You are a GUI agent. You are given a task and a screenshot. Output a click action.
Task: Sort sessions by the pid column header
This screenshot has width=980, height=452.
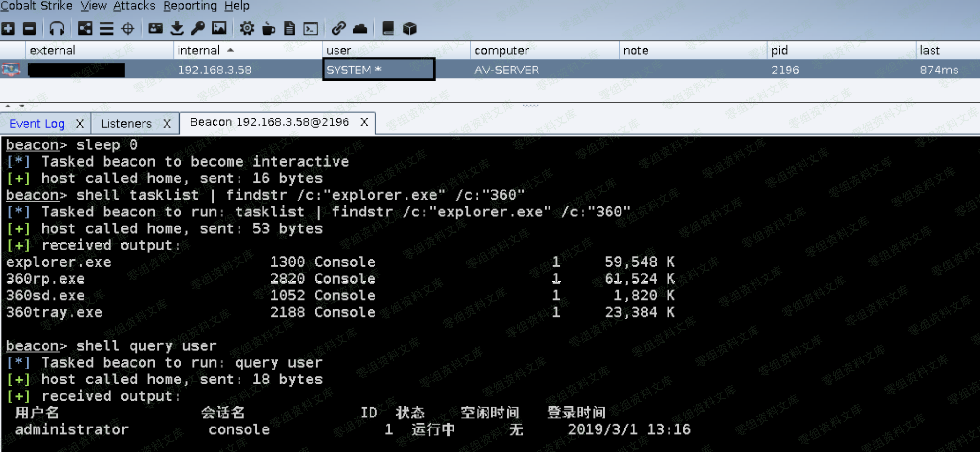coord(779,50)
